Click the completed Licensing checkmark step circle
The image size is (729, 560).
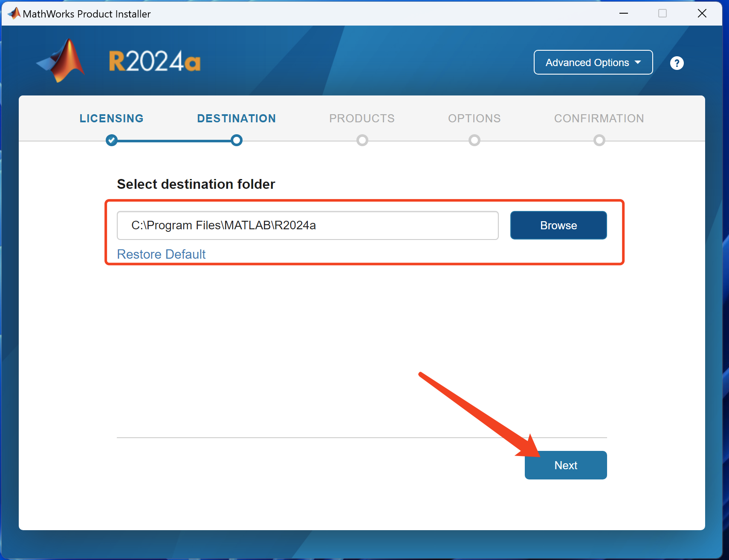click(112, 140)
